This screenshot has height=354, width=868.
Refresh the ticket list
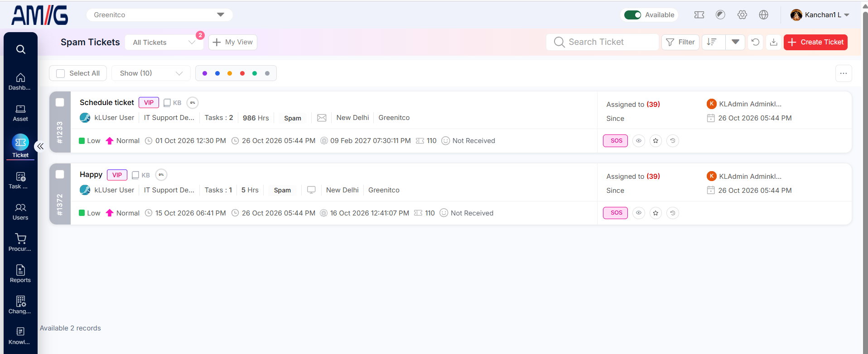[755, 42]
